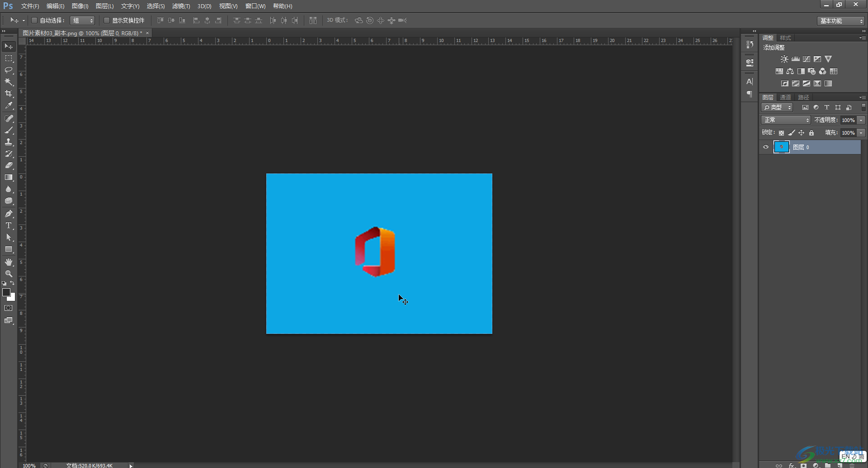Screen dimensions: 868x468
Task: Click the 图层 0 layer thumbnail
Action: click(x=781, y=147)
